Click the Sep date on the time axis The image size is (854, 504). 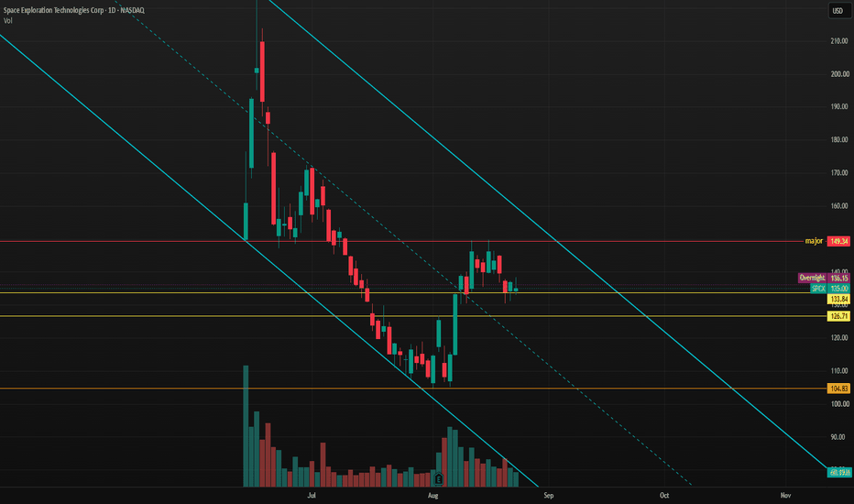pyautogui.click(x=549, y=495)
